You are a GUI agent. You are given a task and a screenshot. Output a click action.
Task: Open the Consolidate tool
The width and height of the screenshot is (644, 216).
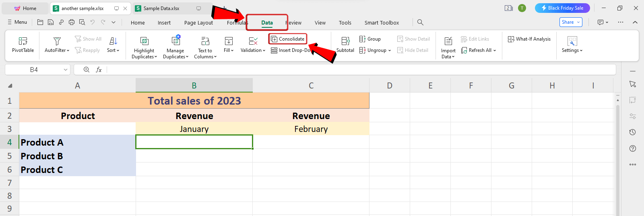point(288,39)
